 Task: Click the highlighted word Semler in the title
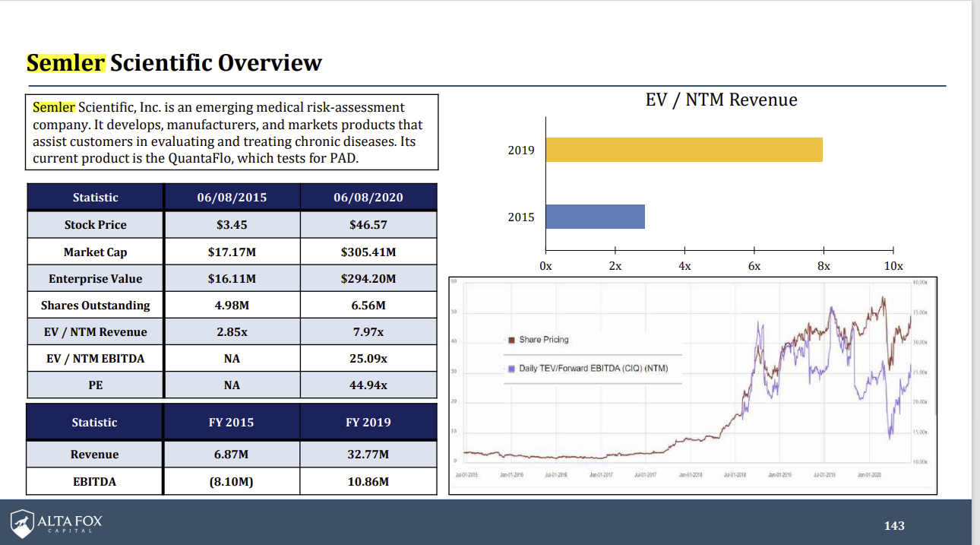[66, 62]
